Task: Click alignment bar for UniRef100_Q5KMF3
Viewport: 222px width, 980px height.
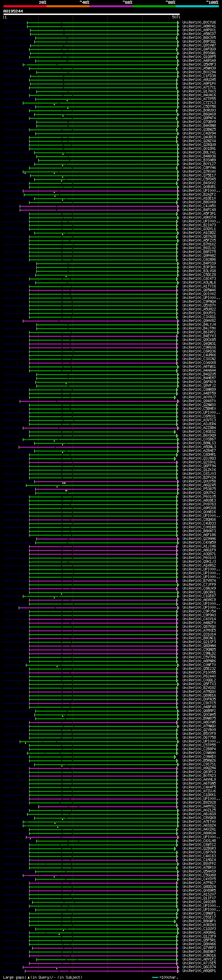Action: coord(101,64)
